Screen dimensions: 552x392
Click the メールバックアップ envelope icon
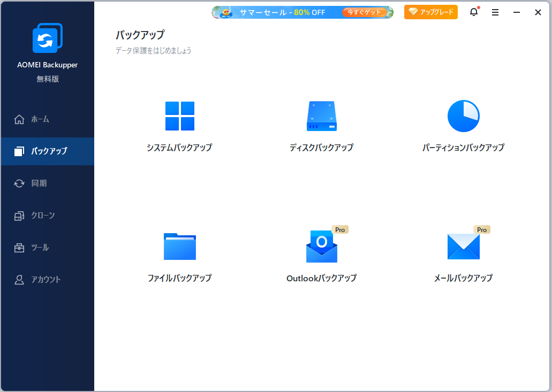pos(463,247)
